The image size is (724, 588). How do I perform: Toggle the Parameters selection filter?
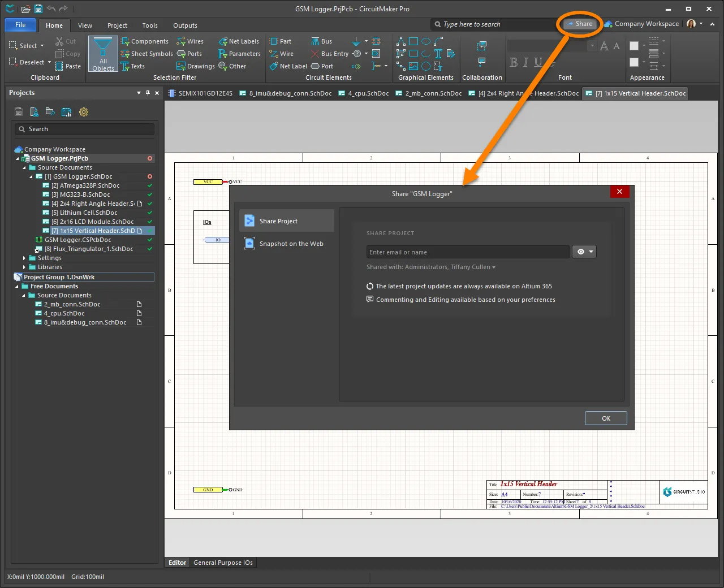(x=239, y=54)
